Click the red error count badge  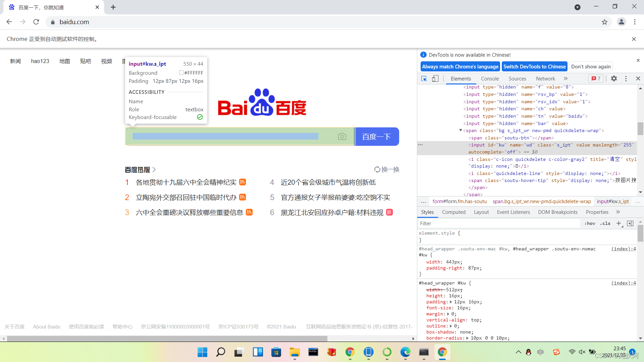(x=596, y=78)
